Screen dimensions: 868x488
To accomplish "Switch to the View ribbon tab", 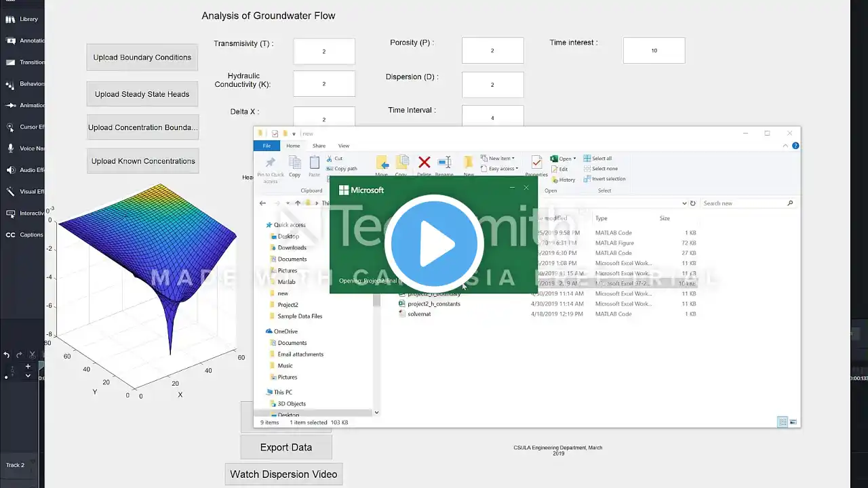I will coord(344,146).
